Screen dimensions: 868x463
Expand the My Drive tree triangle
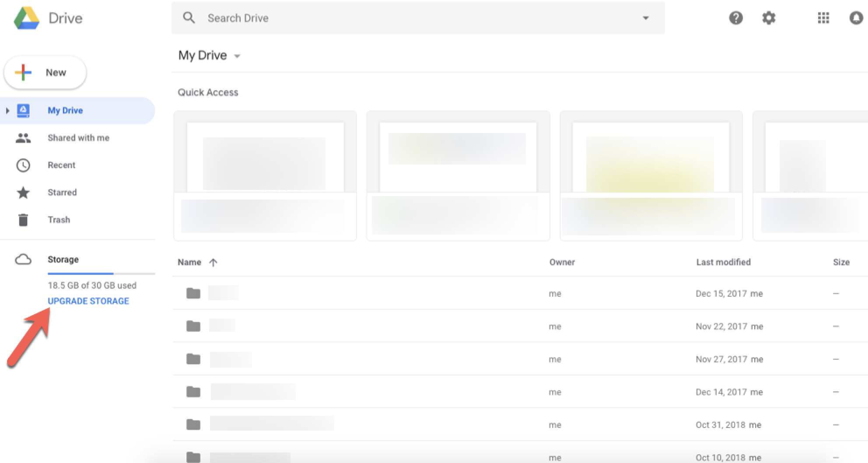[x=7, y=111]
